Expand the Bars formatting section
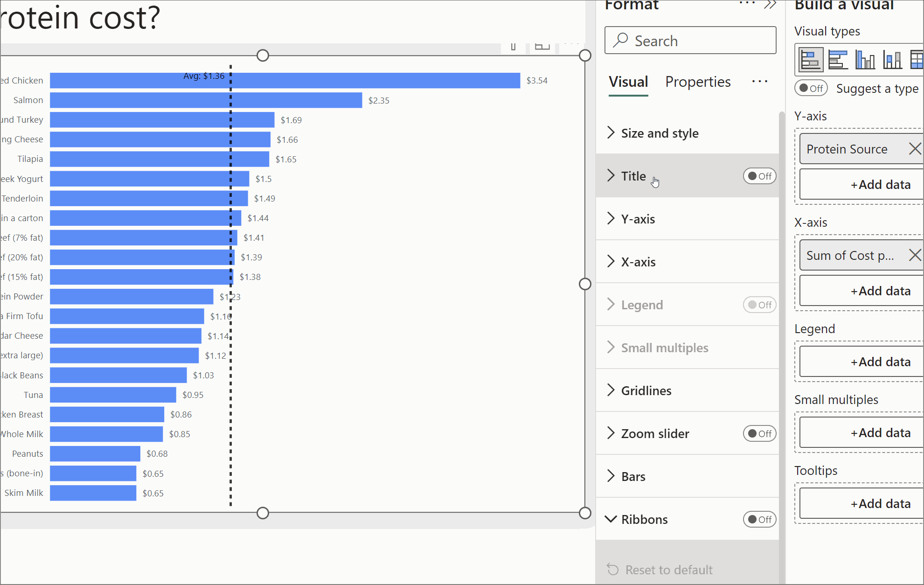The height and width of the screenshot is (585, 924). (x=633, y=477)
